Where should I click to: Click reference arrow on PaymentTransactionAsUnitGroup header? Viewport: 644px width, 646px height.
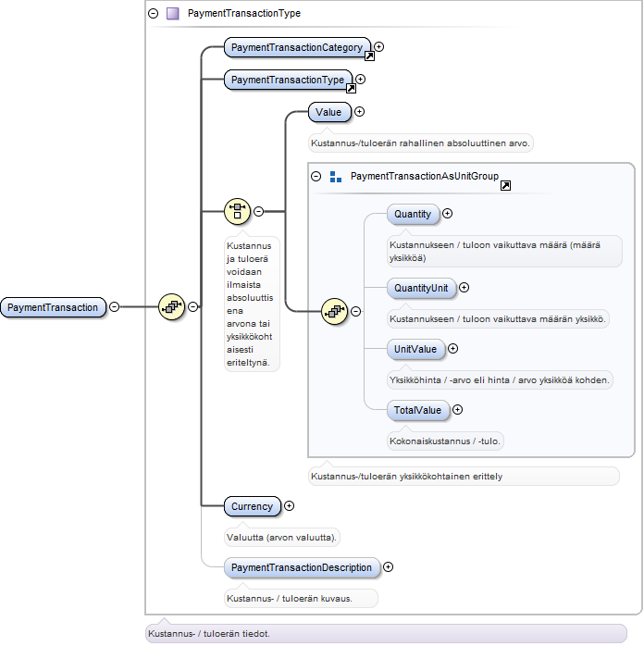click(505, 186)
